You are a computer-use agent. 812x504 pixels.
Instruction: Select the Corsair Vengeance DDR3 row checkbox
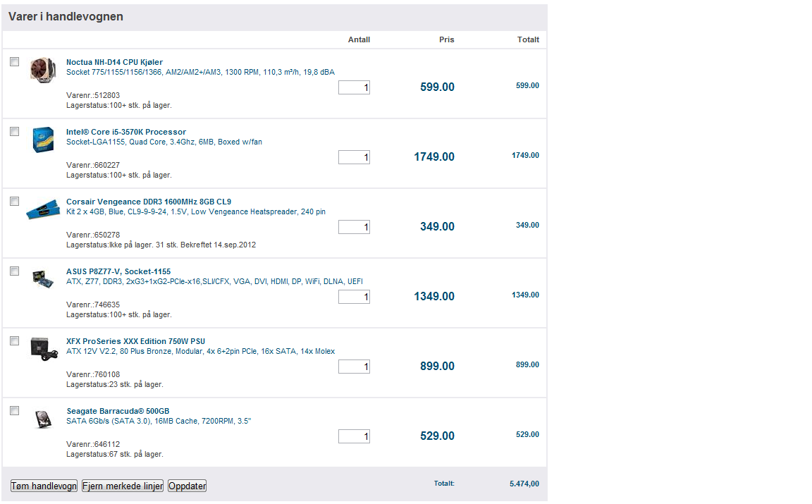point(15,202)
